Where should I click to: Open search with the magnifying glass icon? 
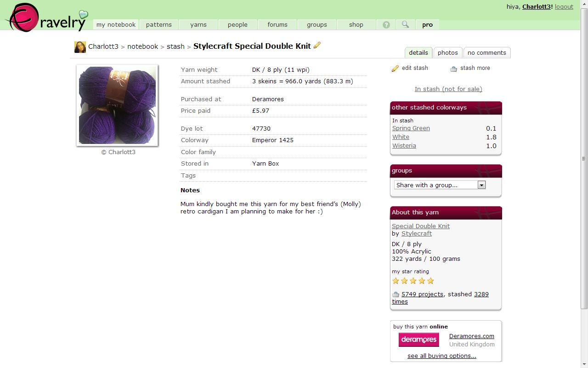point(405,24)
